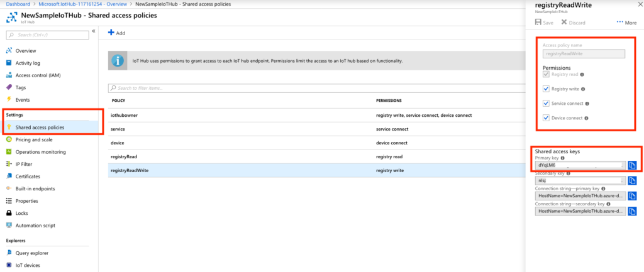Click the PERMISSIONS column header
This screenshot has width=644, height=272.
pyautogui.click(x=389, y=101)
